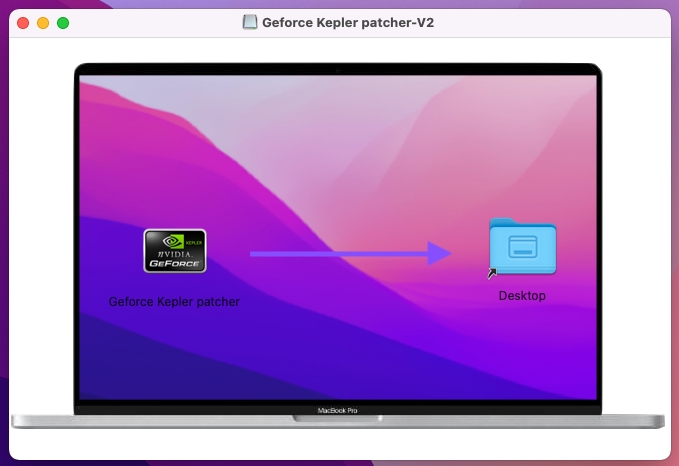Click the disk image icon in title bar
The width and height of the screenshot is (679, 466).
[x=250, y=22]
